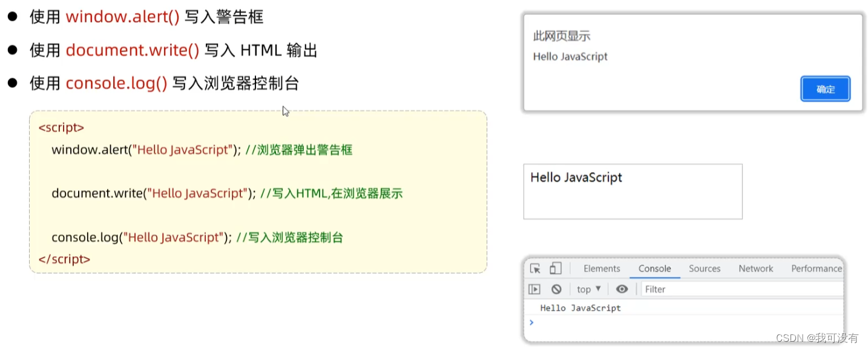Click document.write() in second bullet
Viewport: 868px width, 349px height.
coord(133,50)
